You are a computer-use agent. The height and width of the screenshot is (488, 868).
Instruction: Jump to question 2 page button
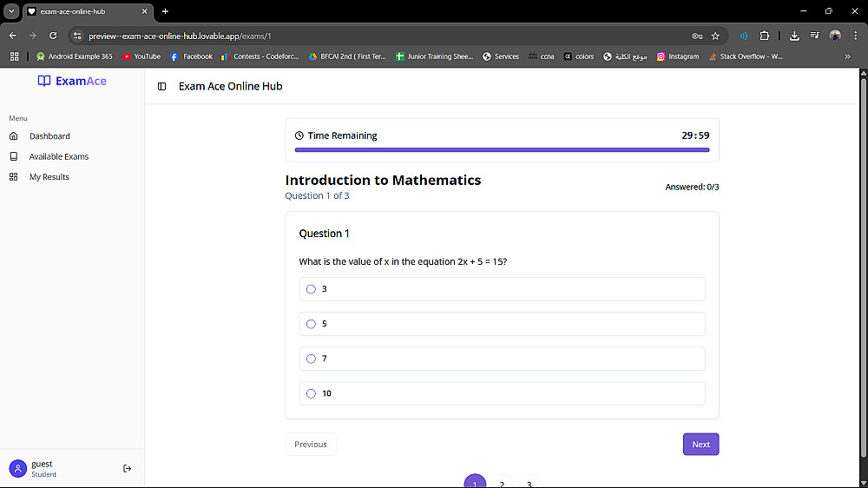coord(502,483)
